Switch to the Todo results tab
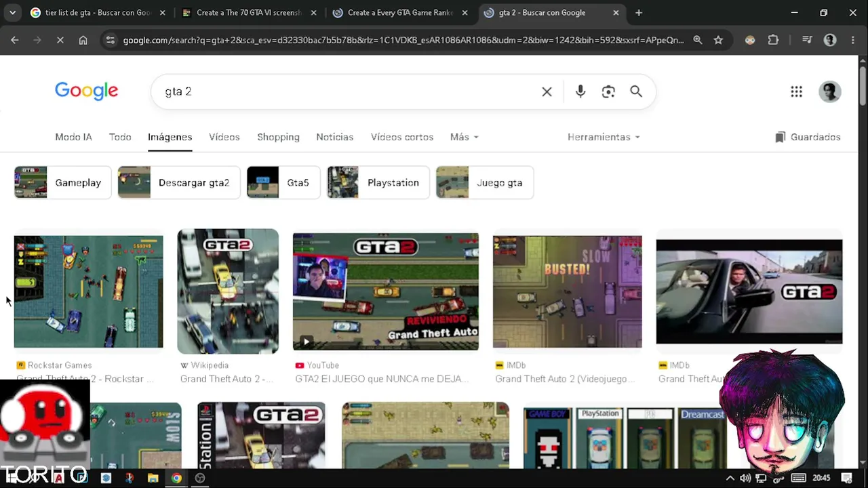Viewport: 868px width, 488px height. coord(120,137)
